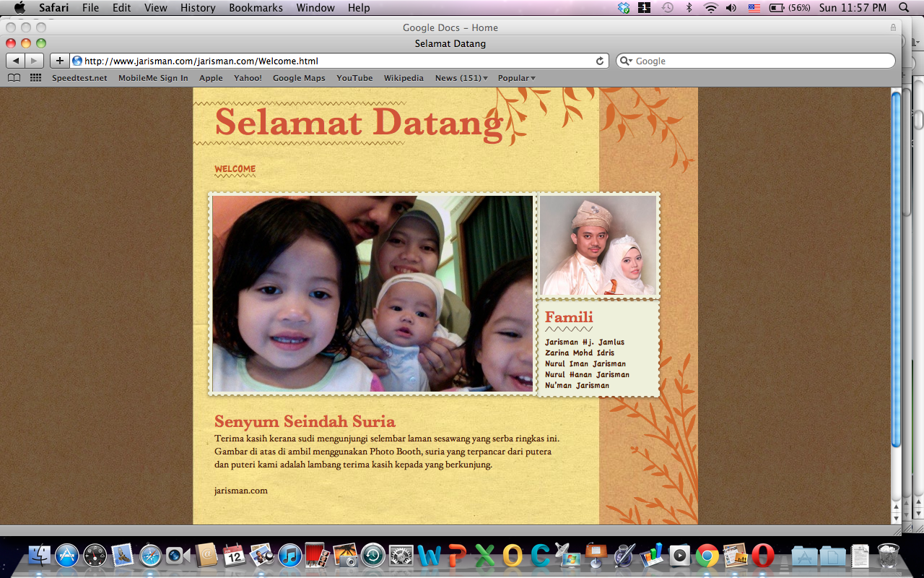
Task: Expand the Popular bookmarks dropdown
Action: [516, 78]
